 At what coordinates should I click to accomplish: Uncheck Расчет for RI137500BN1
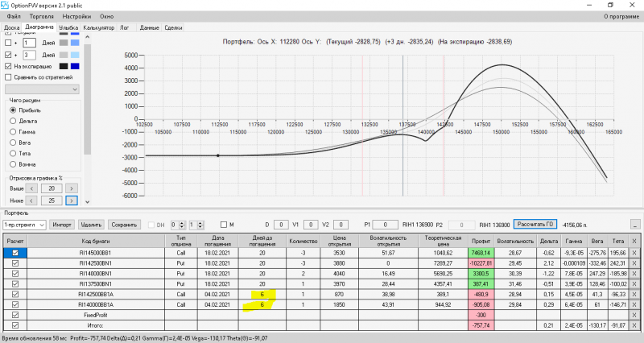point(15,284)
